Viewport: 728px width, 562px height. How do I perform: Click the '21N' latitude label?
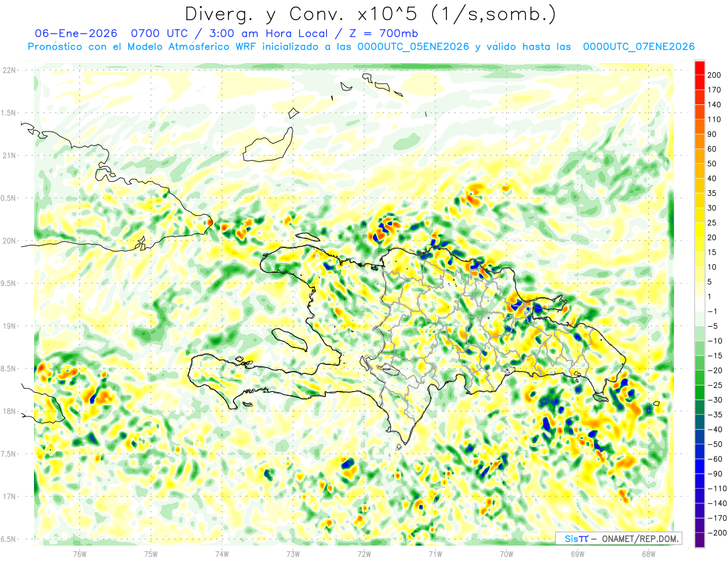pos(9,156)
